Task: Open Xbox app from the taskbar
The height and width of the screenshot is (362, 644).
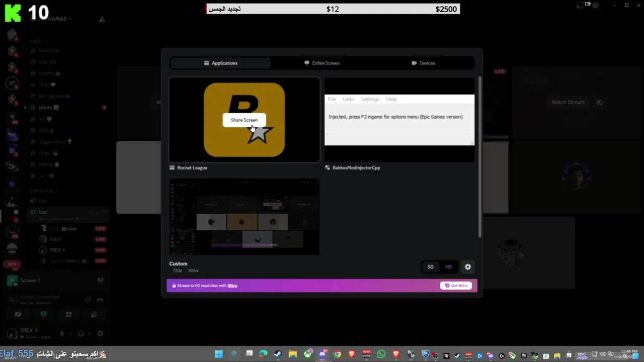Action: tap(307, 354)
